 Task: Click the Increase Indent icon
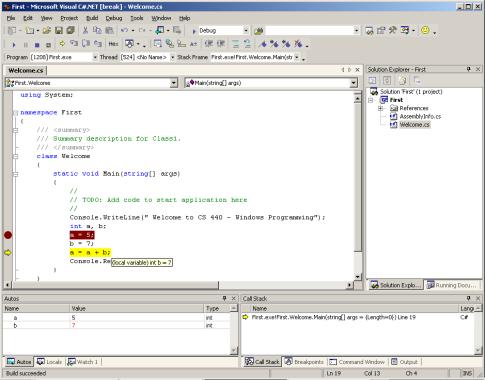click(221, 44)
